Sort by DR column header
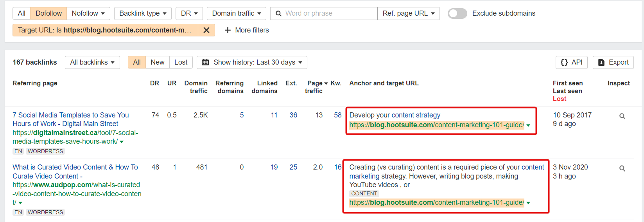The image size is (644, 222). [x=154, y=83]
